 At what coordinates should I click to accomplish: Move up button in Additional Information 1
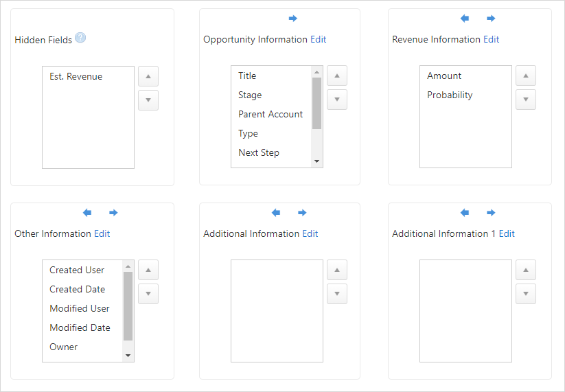[526, 270]
